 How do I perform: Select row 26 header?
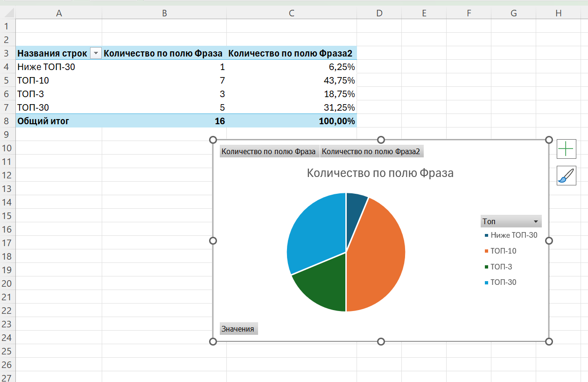[7, 365]
